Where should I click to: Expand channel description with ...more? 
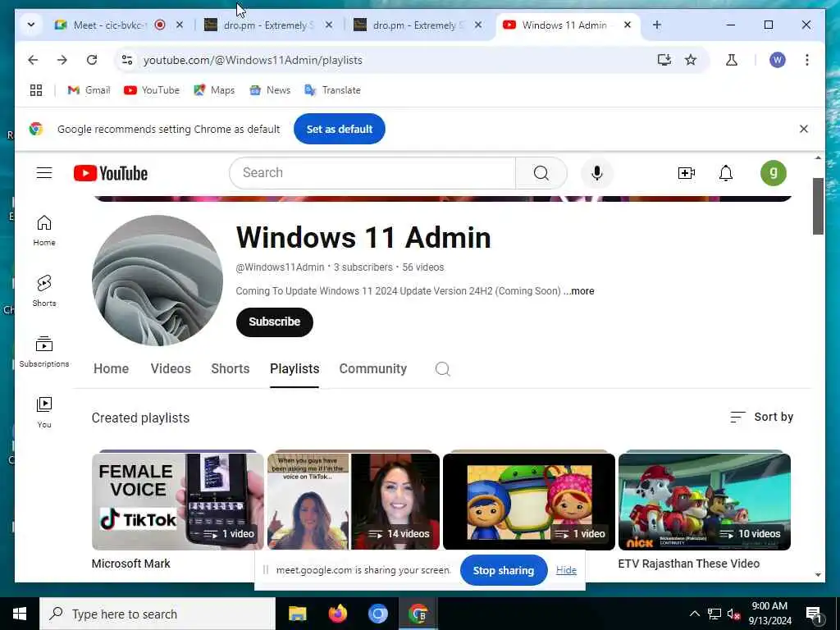[x=579, y=291]
